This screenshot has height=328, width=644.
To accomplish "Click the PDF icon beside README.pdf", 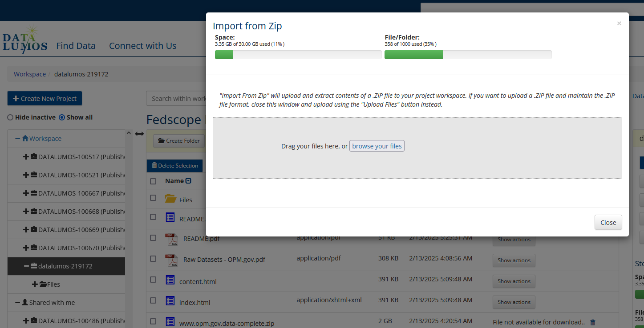I will 171,239.
